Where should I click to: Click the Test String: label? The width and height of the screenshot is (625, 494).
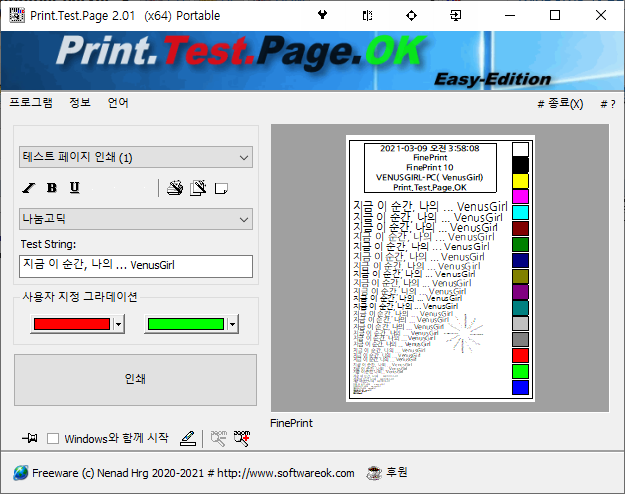click(x=48, y=244)
